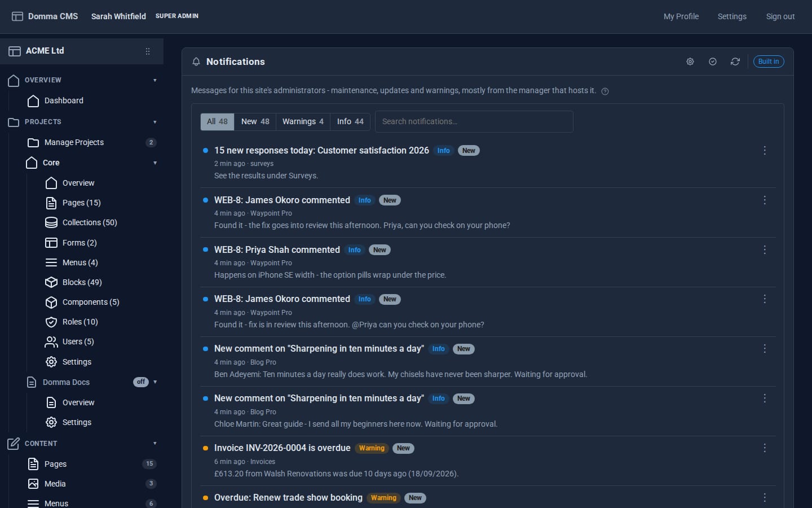Open options menu for Invoice INV-2026-0004 notification

tap(765, 448)
